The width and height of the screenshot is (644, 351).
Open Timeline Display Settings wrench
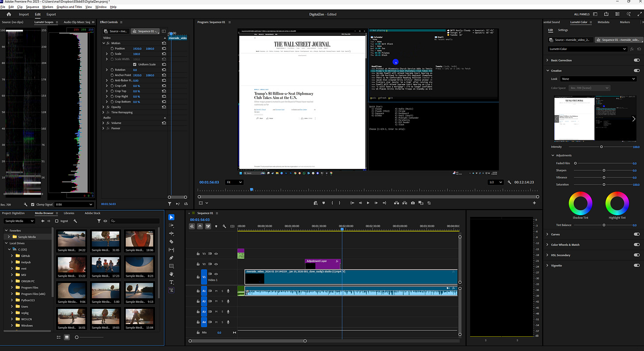pyautogui.click(x=224, y=226)
